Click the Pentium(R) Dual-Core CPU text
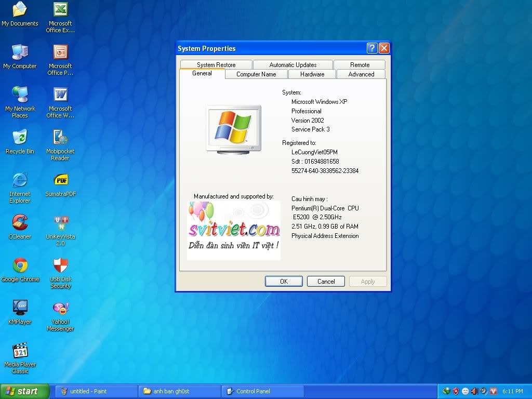This screenshot has width=532, height=399. [x=325, y=208]
